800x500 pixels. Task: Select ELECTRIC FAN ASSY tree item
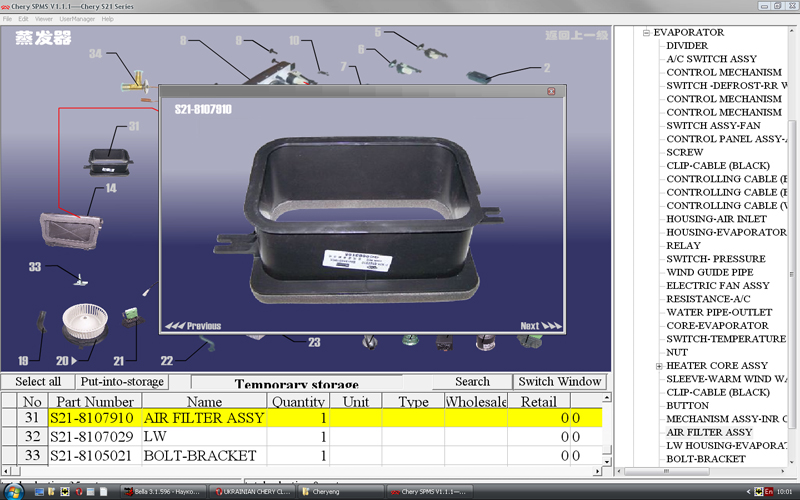pos(717,285)
